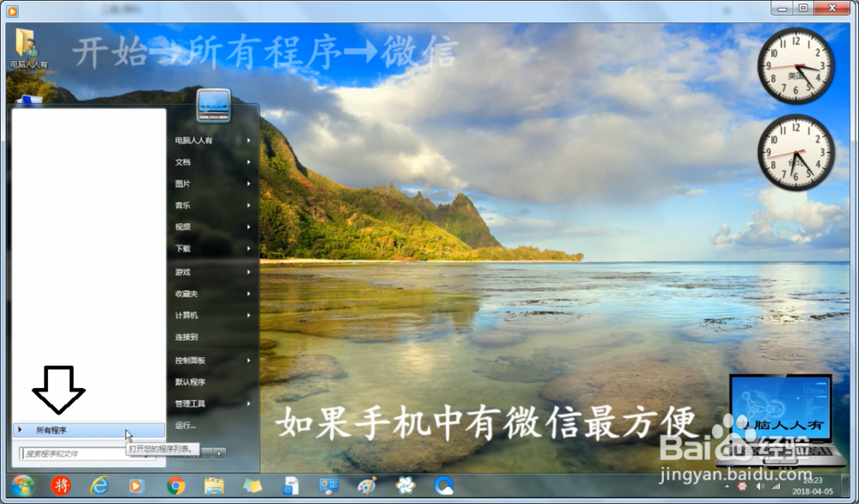Click the pink flower tray icon

coord(742,487)
